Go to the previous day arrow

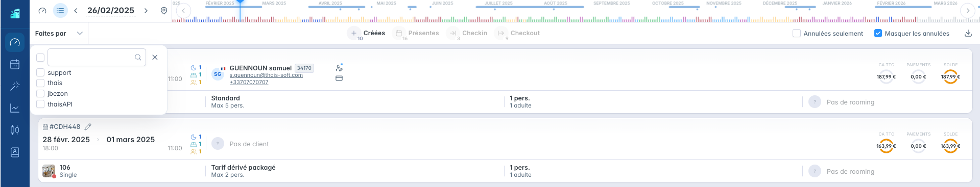pyautogui.click(x=76, y=11)
